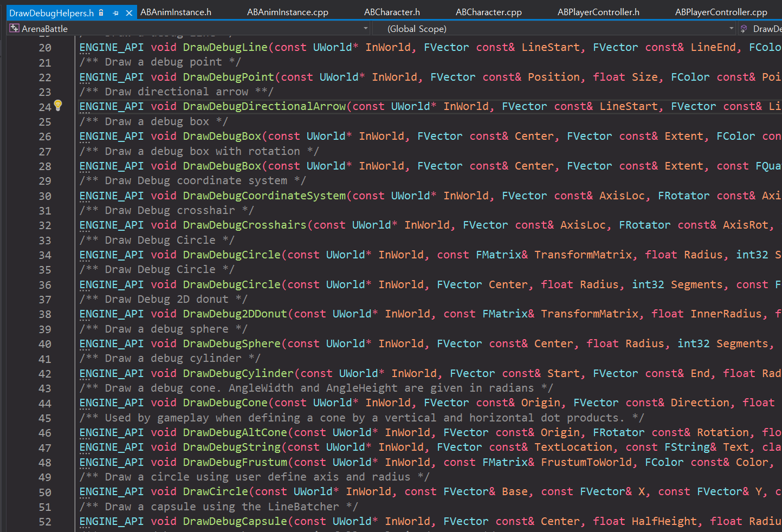Image resolution: width=782 pixels, height=532 pixels.
Task: Open the lightbulb quick actions on line 24
Action: coord(59,106)
